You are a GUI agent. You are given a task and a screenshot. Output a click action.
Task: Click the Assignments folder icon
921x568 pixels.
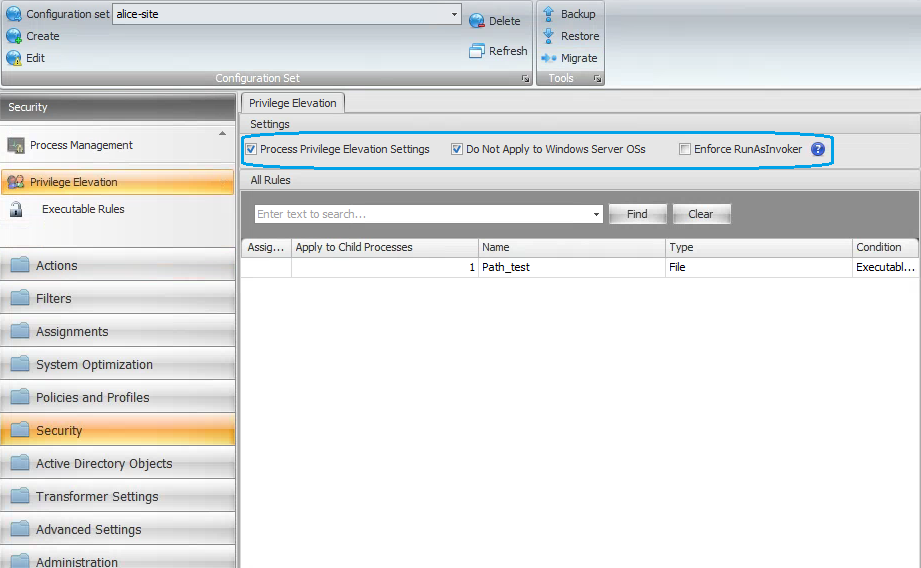20,331
